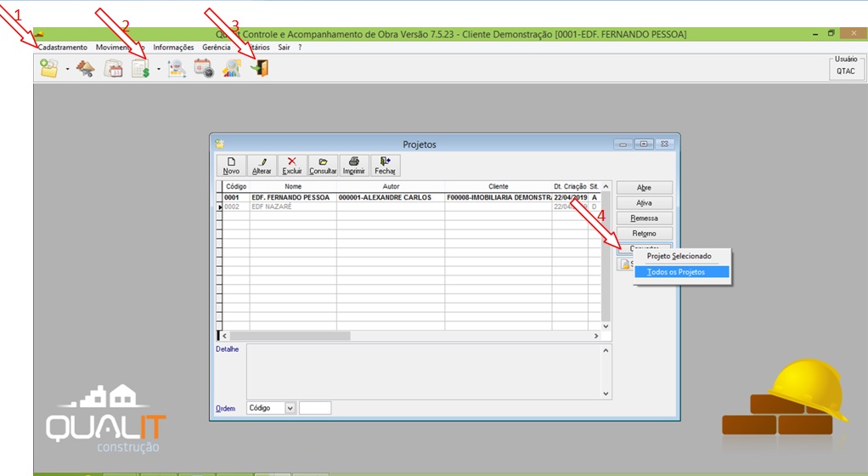Open the calendar with clock icon
The image size is (868, 476).
pos(204,69)
